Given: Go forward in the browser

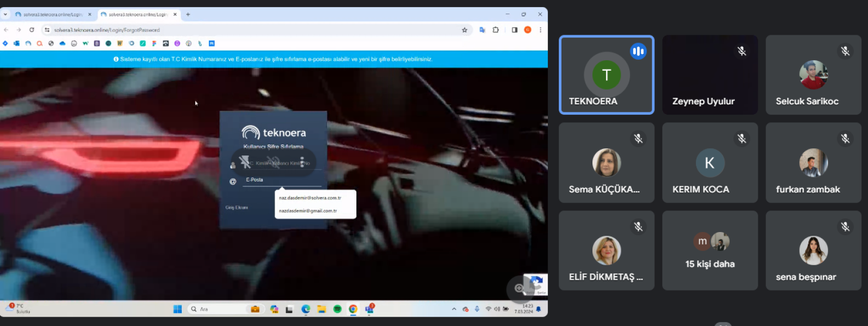Looking at the screenshot, I should coord(19,30).
